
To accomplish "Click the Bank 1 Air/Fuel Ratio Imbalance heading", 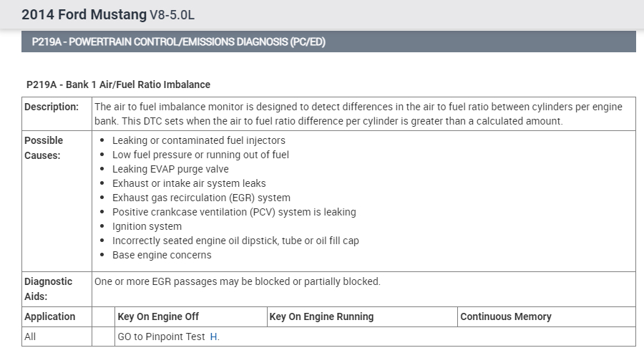I will pos(118,84).
